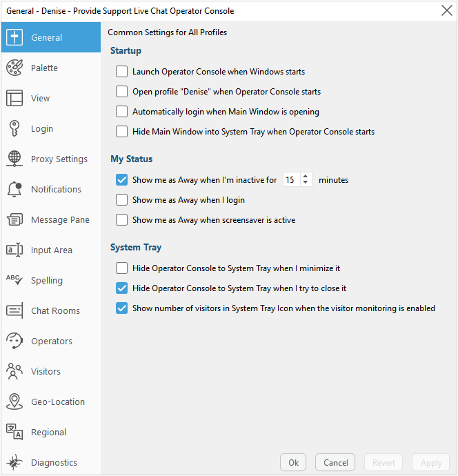This screenshot has width=458, height=476.
Task: Close the settings dialog window
Action: coord(447,10)
